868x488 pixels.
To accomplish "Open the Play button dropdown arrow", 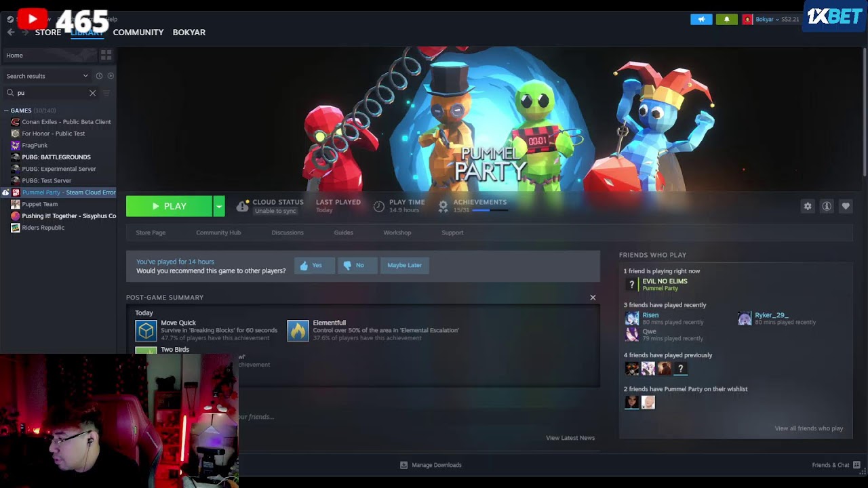I will [x=219, y=206].
